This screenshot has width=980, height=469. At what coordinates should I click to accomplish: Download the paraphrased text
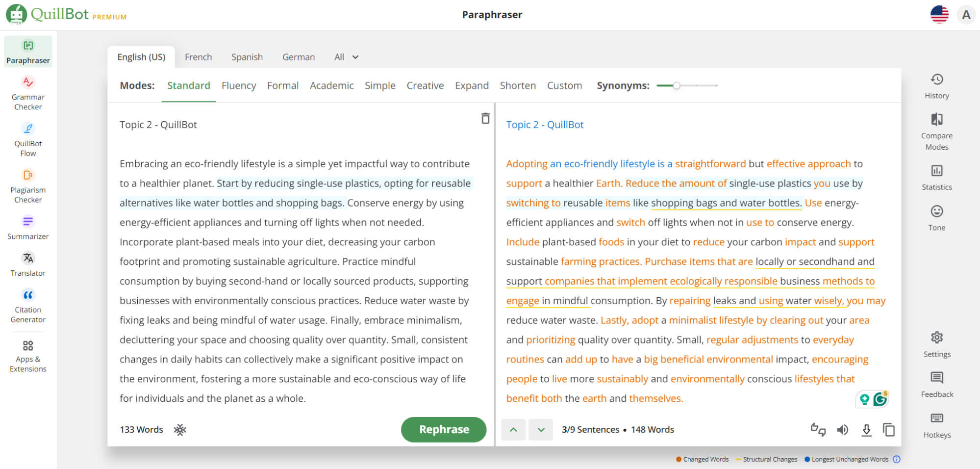point(866,430)
